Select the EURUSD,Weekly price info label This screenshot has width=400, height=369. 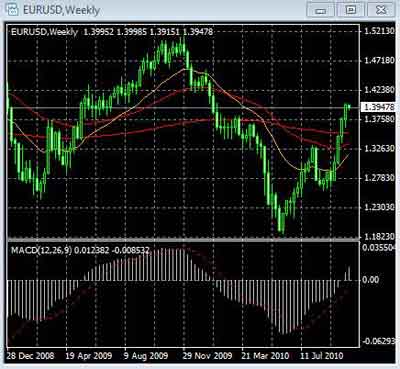[x=112, y=32]
